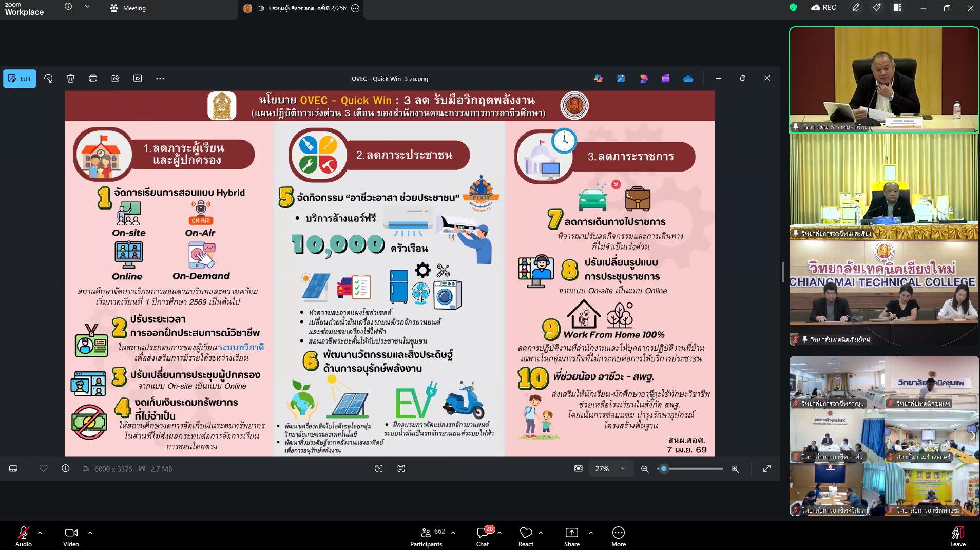Switch to the Meeting tab
This screenshot has width=980, height=550.
click(128, 8)
